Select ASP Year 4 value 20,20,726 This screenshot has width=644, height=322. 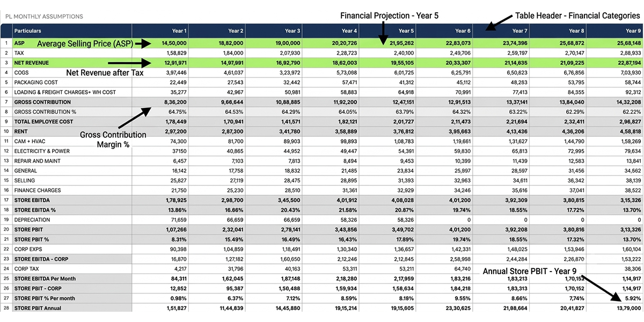point(344,43)
